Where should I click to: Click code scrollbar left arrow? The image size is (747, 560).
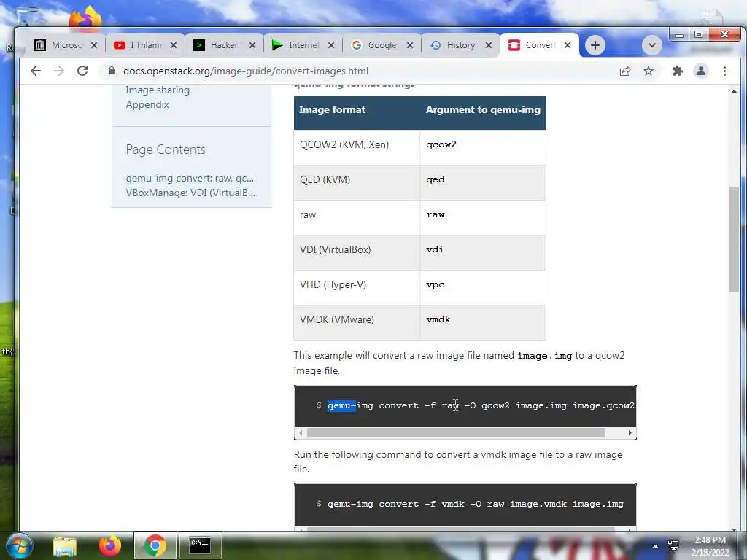[301, 433]
